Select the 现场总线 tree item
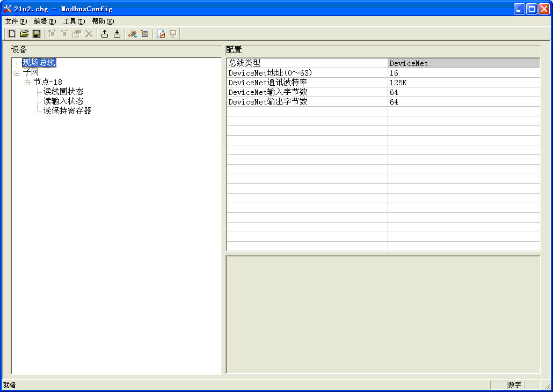The height and width of the screenshot is (392, 553). tap(39, 63)
